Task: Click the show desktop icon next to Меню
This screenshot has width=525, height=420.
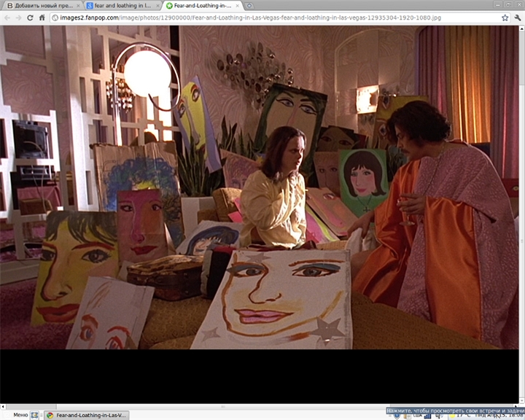Action: [x=34, y=415]
